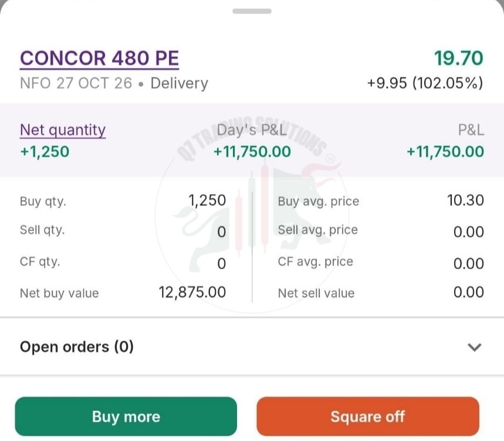Select the Buy qty. value 1,250
Screen dimensions: 504x441
207,201
